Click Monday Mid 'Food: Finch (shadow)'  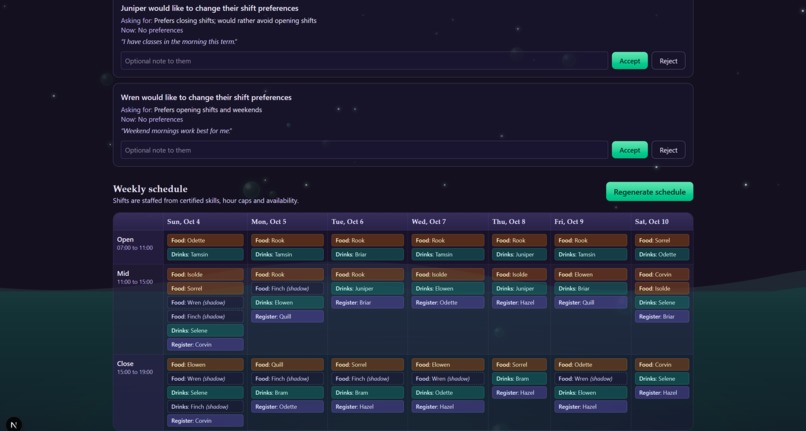point(287,289)
